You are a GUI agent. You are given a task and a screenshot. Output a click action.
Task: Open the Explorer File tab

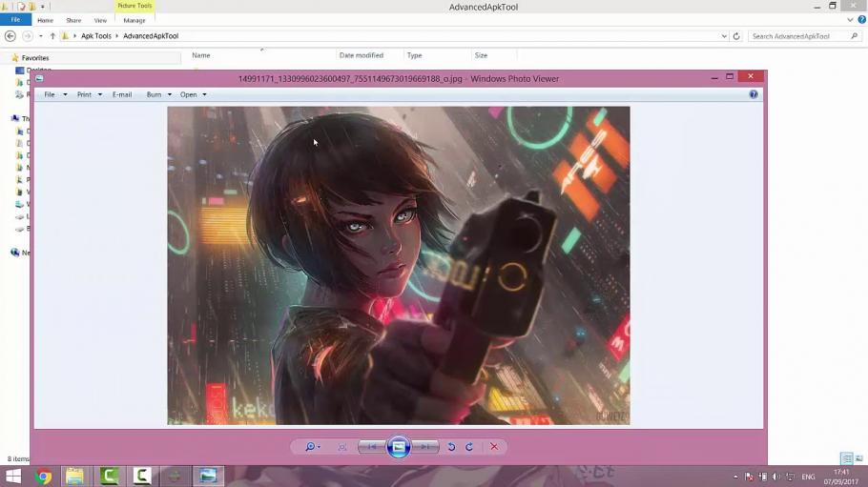[15, 20]
